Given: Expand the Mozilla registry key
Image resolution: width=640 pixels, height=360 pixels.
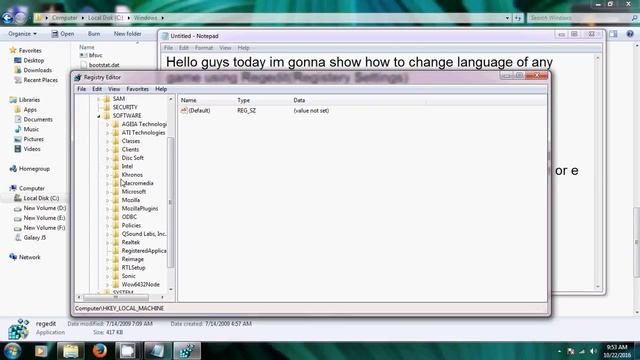Looking at the screenshot, I should pyautogui.click(x=108, y=200).
